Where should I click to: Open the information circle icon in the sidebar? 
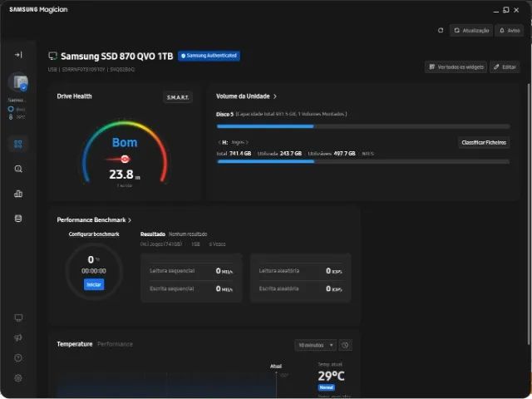click(x=18, y=357)
